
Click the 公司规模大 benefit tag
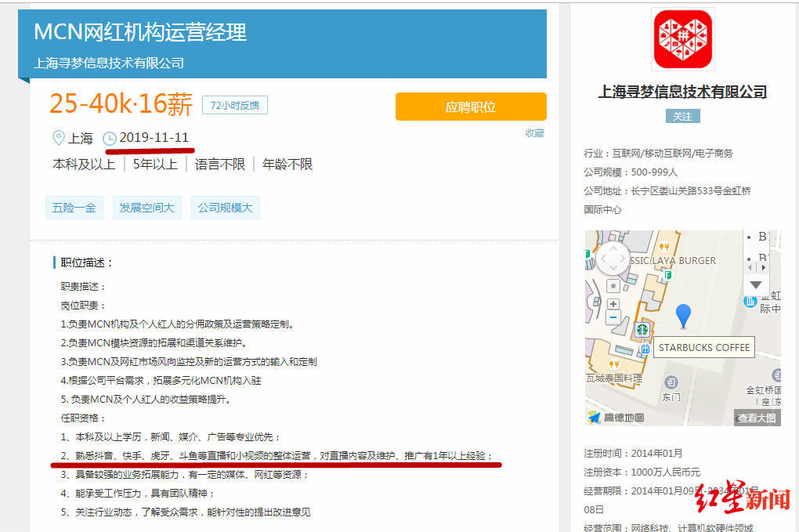point(226,208)
